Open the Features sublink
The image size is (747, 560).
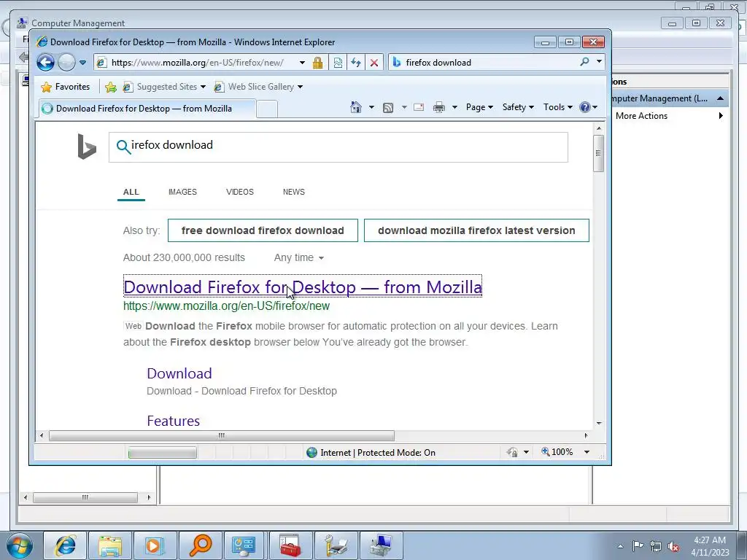coord(174,421)
